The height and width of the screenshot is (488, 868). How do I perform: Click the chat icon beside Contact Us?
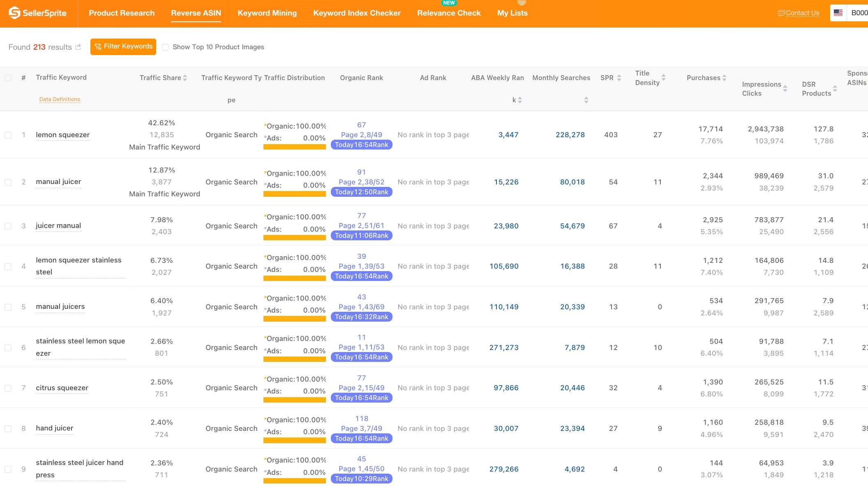click(x=781, y=13)
